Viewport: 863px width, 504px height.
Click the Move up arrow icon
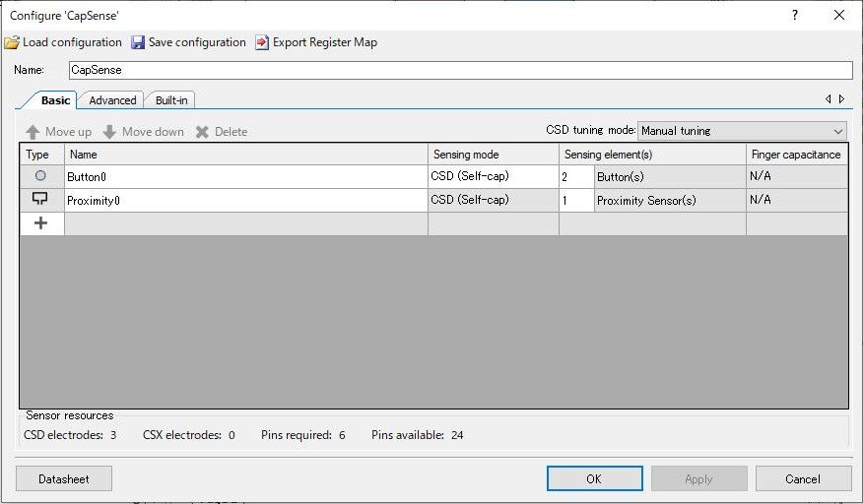tap(33, 132)
